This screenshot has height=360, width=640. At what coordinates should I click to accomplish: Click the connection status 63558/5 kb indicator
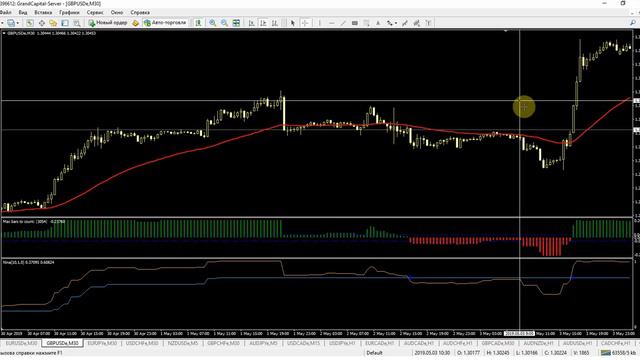618,353
